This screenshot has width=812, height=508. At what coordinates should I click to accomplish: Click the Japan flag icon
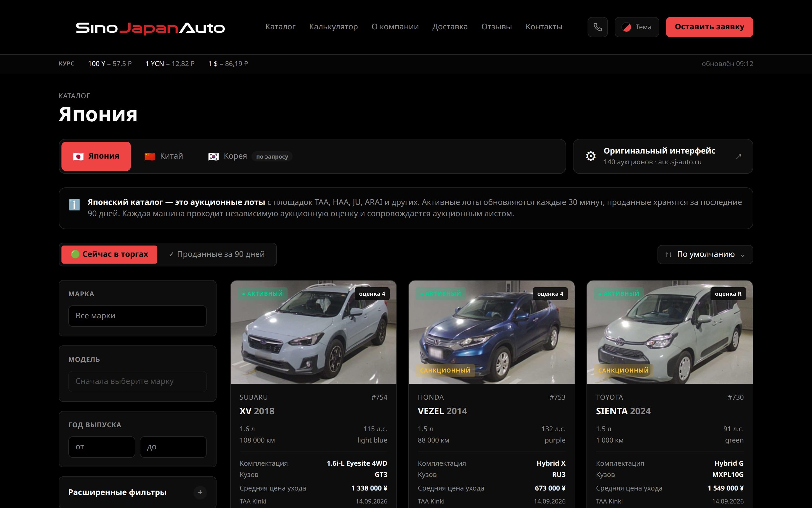78,157
